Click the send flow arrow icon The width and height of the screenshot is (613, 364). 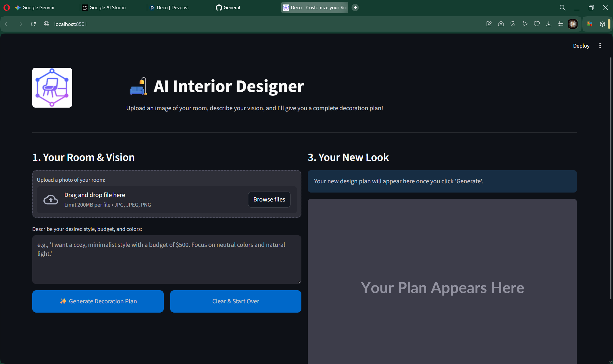(x=525, y=24)
